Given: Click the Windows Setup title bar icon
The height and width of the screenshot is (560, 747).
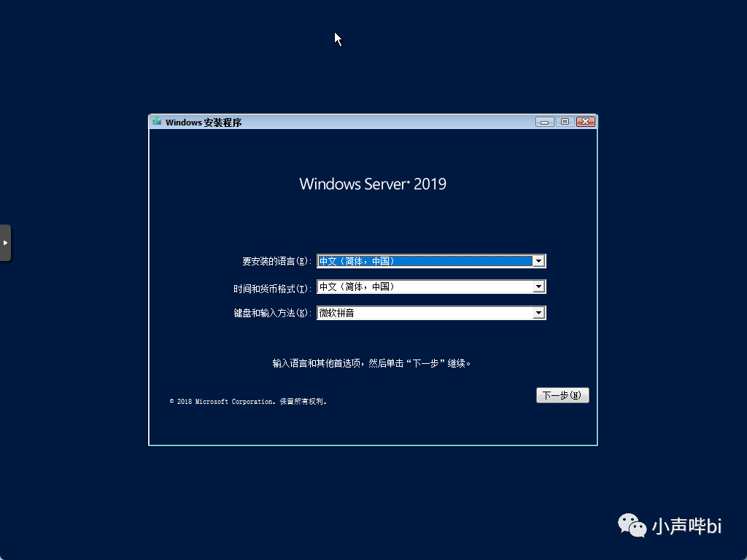Looking at the screenshot, I should click(157, 122).
